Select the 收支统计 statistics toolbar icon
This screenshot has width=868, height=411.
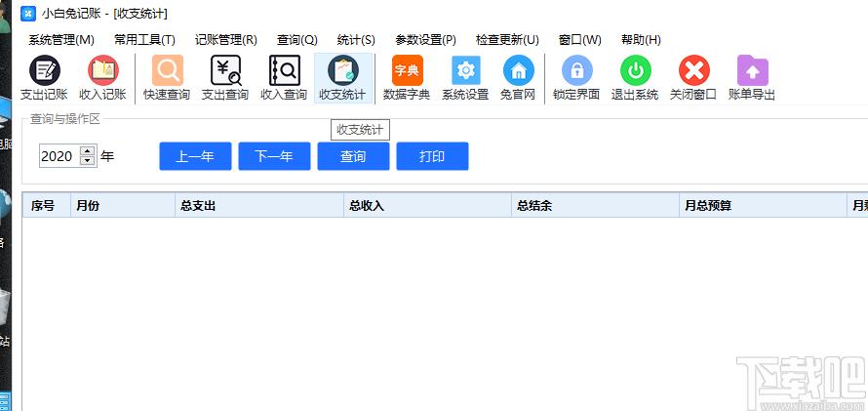click(343, 78)
